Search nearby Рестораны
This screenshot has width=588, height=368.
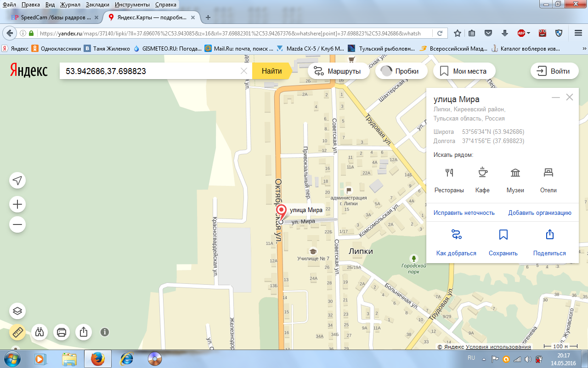[449, 180]
